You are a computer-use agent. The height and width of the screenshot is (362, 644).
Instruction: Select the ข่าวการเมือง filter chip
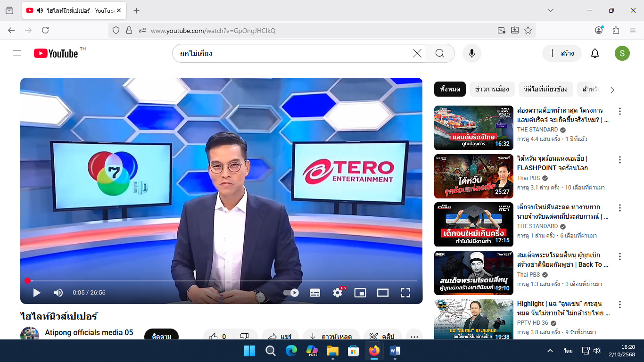point(492,89)
